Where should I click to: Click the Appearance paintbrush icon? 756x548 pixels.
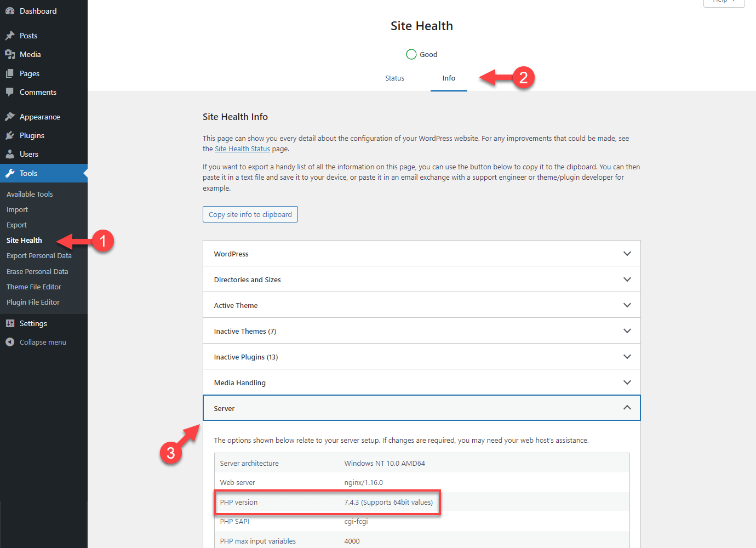pyautogui.click(x=10, y=117)
